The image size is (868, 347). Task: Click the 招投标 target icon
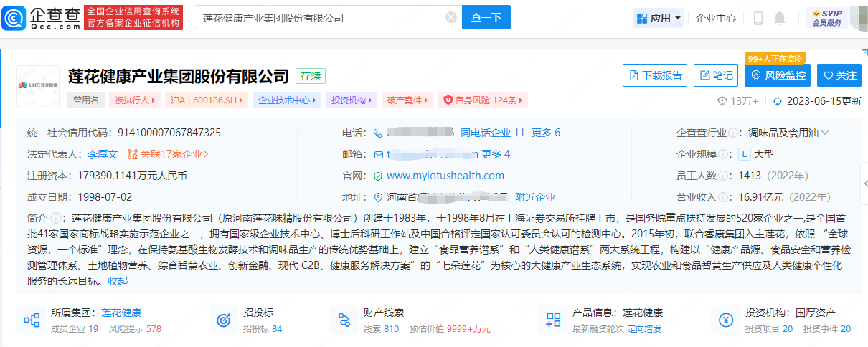(224, 320)
